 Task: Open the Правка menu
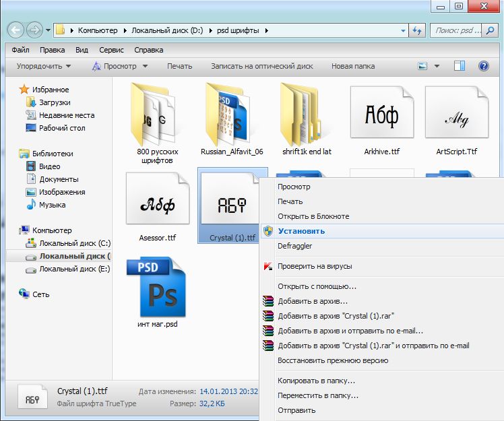[x=52, y=50]
